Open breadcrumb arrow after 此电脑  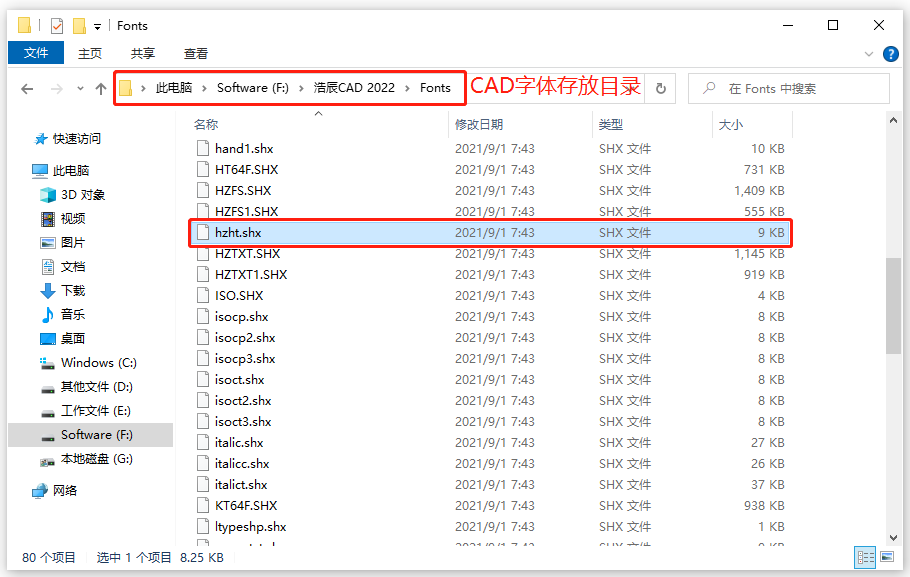[203, 88]
